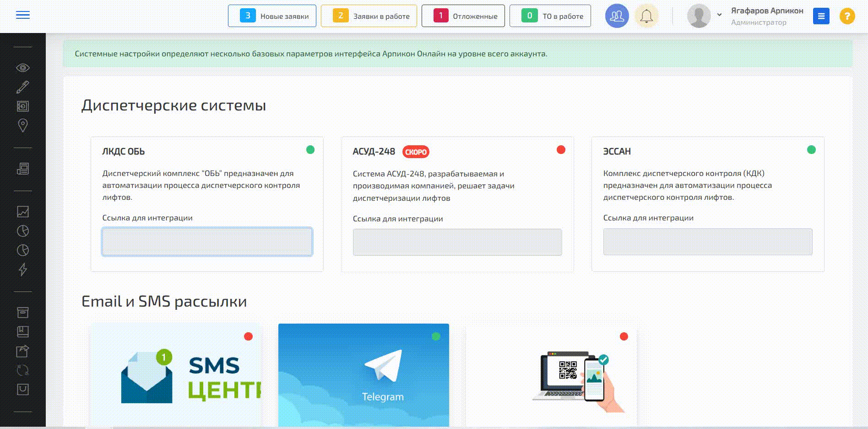Open the line chart reports icon
Viewport: 868px width, 429px height.
click(x=22, y=211)
